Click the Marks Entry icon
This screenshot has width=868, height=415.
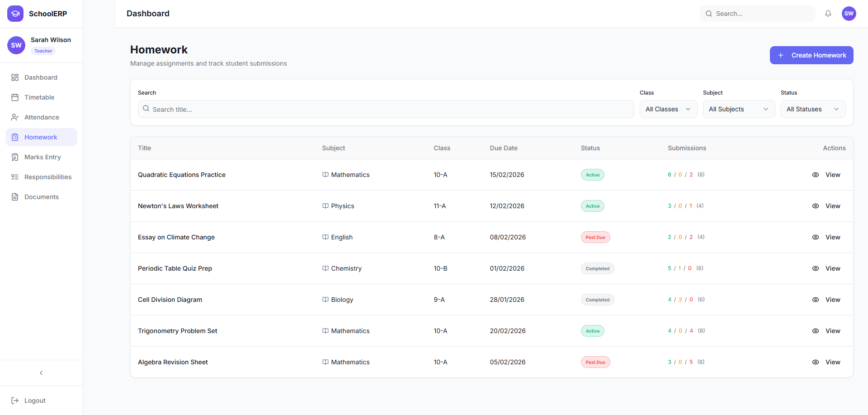(15, 157)
